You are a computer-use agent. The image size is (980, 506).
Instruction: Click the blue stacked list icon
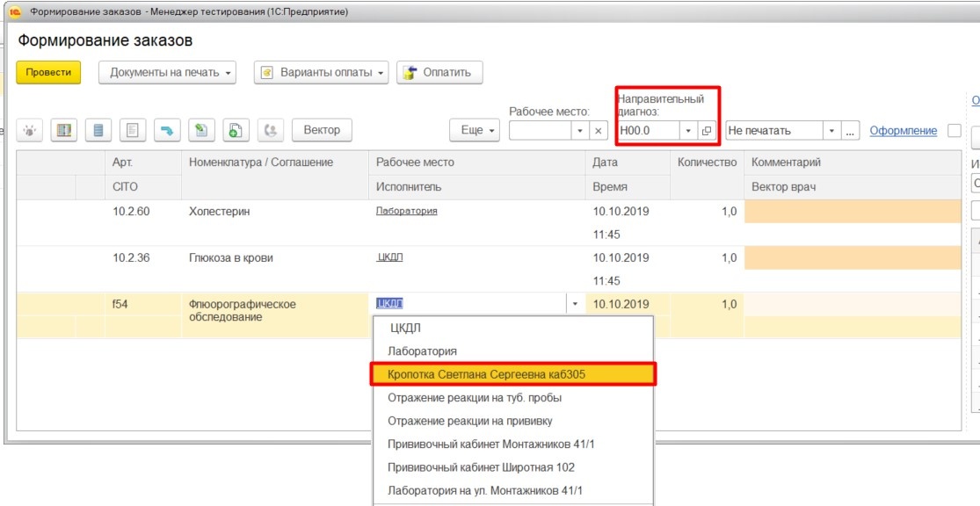click(98, 130)
